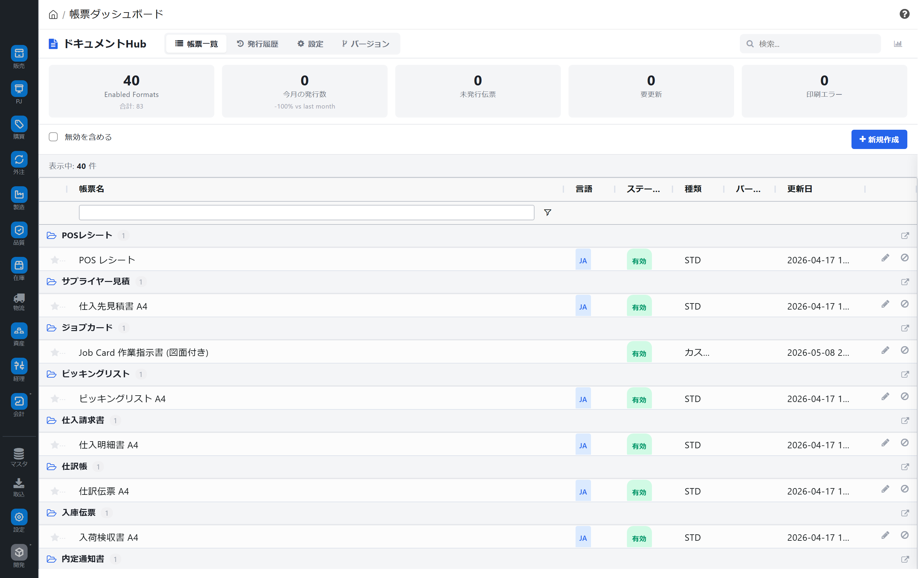Viewport: 924px width, 578px height.
Task: Focus the 検索 search field
Action: coord(810,44)
